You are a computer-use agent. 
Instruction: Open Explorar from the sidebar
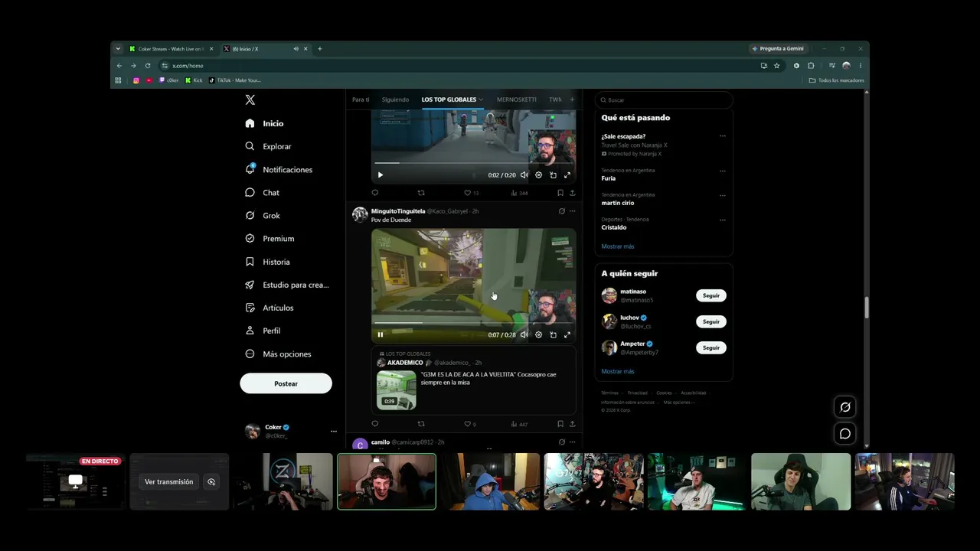[x=269, y=146]
